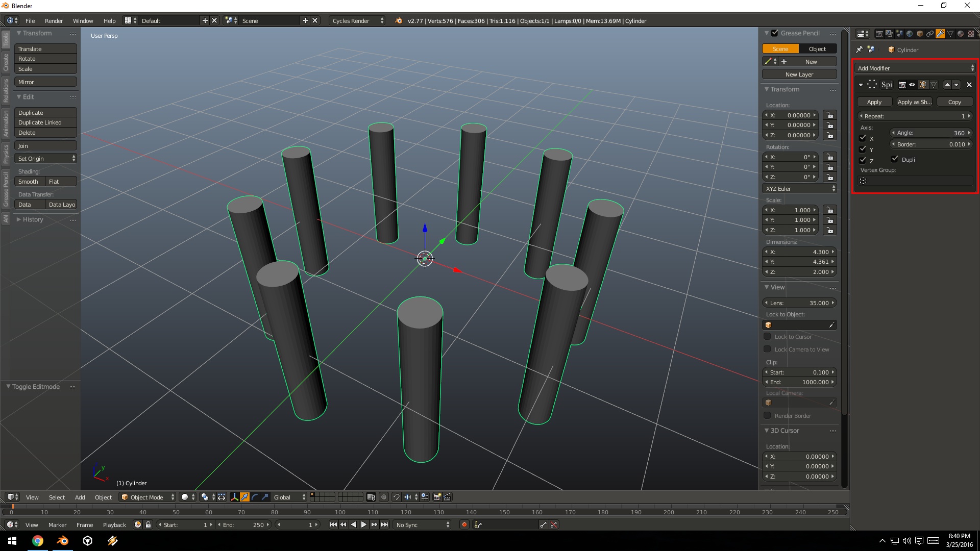Viewport: 980px width, 551px height.
Task: Open the File menu
Action: pos(30,20)
